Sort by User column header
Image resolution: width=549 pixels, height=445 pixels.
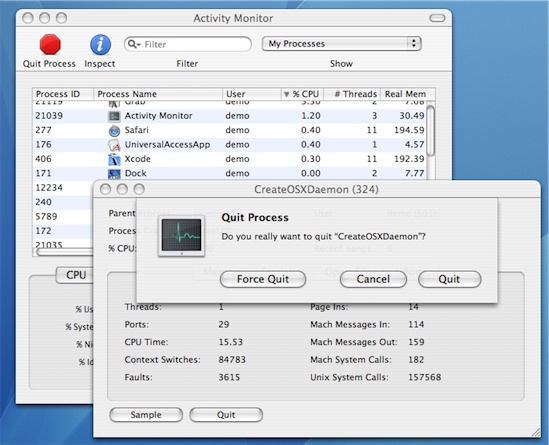click(x=252, y=94)
